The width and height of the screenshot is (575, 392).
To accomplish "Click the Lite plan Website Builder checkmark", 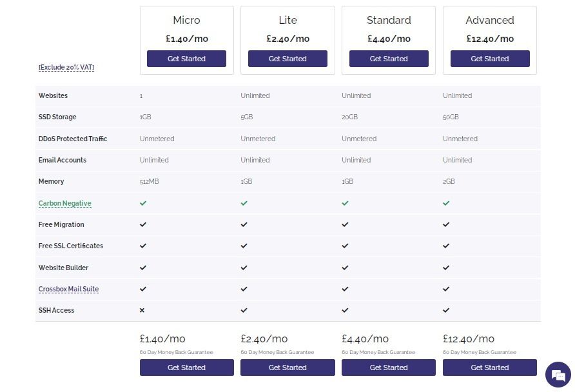I will (x=244, y=268).
